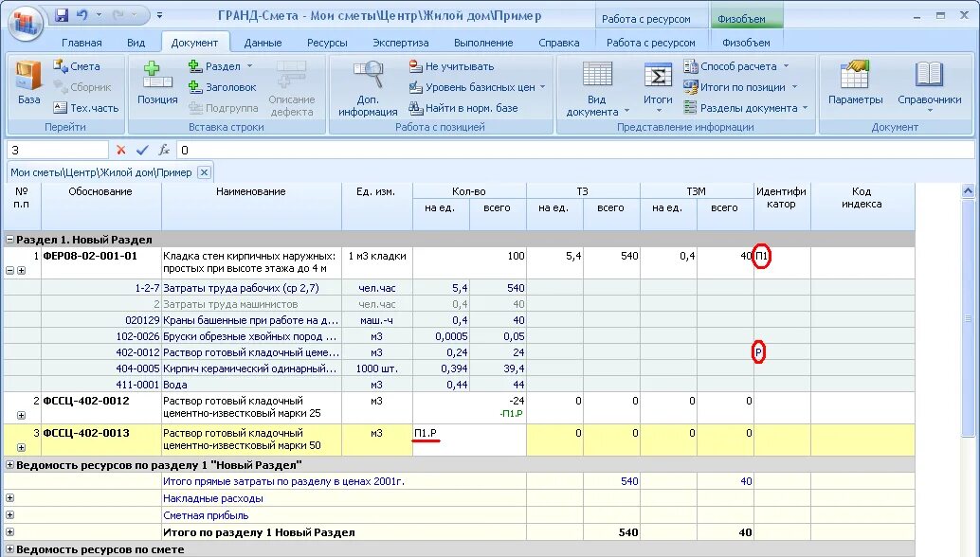Screen dimensions: 980x557
Task: Undo last action in quick access toolbar
Action: tap(82, 15)
